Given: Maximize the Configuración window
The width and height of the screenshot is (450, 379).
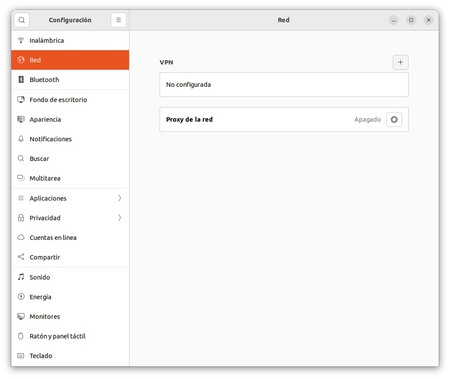Looking at the screenshot, I should [411, 20].
